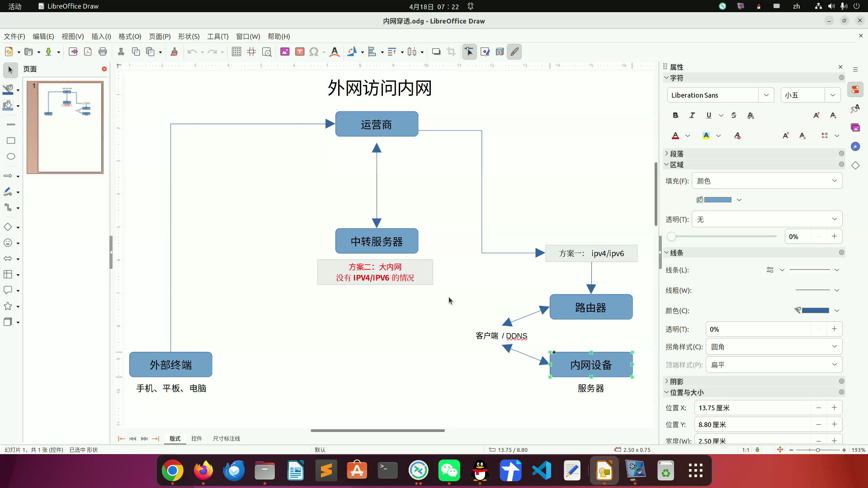Image resolution: width=868 pixels, height=488 pixels.
Task: Open the 格式(O) menu
Action: tap(130, 37)
